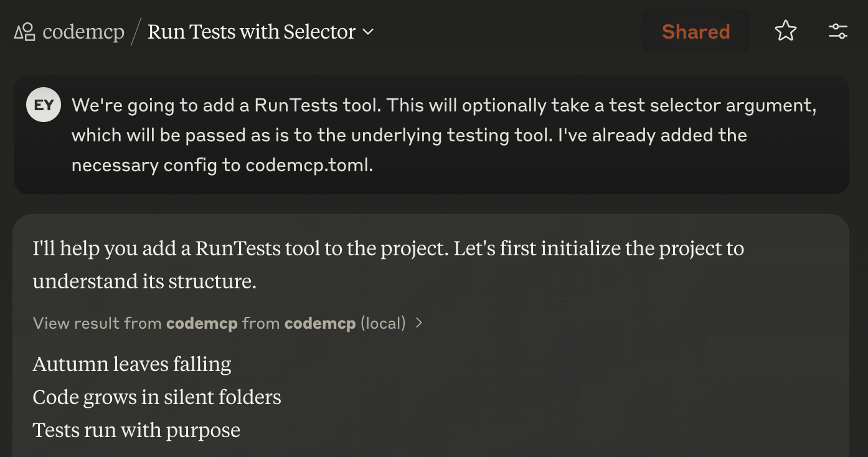Expand the chevron next to conversation title
This screenshot has height=457, width=868.
coord(368,32)
